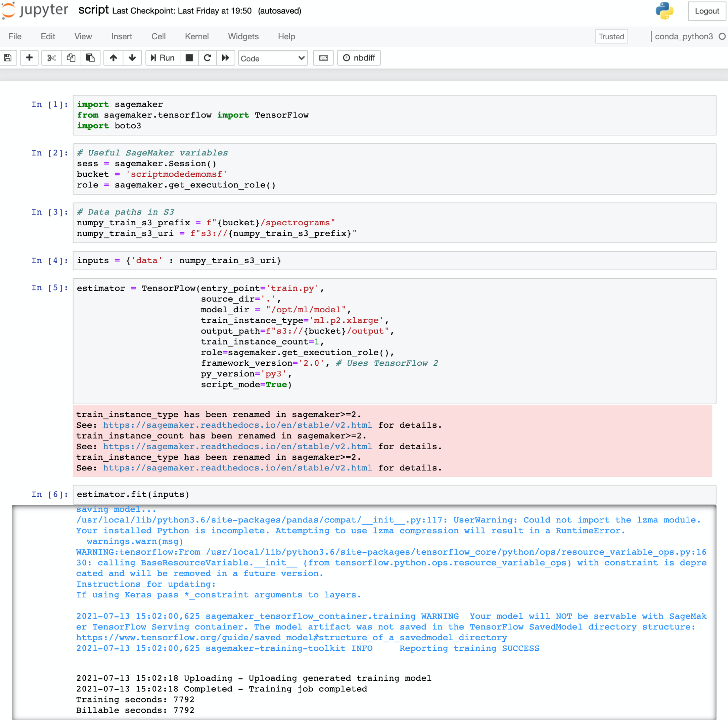Select the estimator.fit(inputs) cell
This screenshot has height=723, width=728.
tap(394, 494)
